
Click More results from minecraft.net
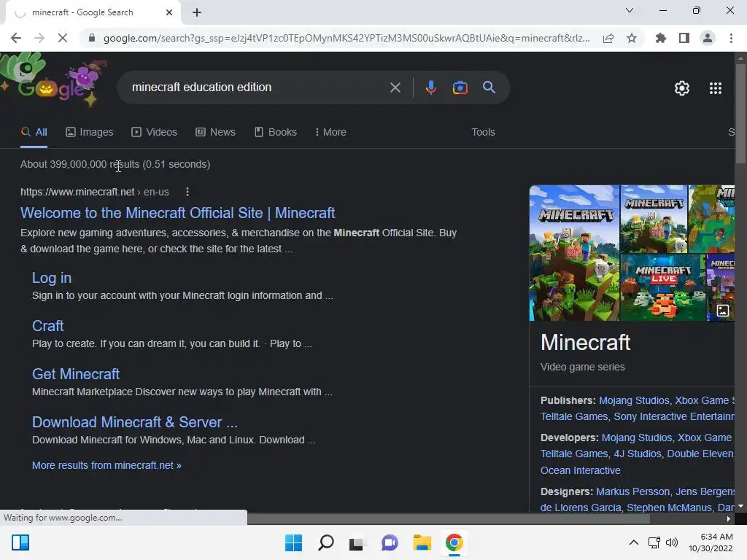[x=107, y=465]
